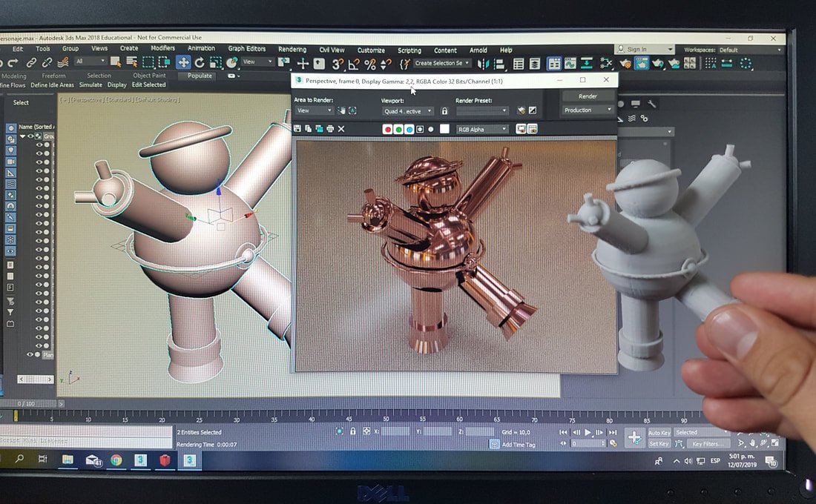Click the Mirror tool icon

tap(483, 64)
